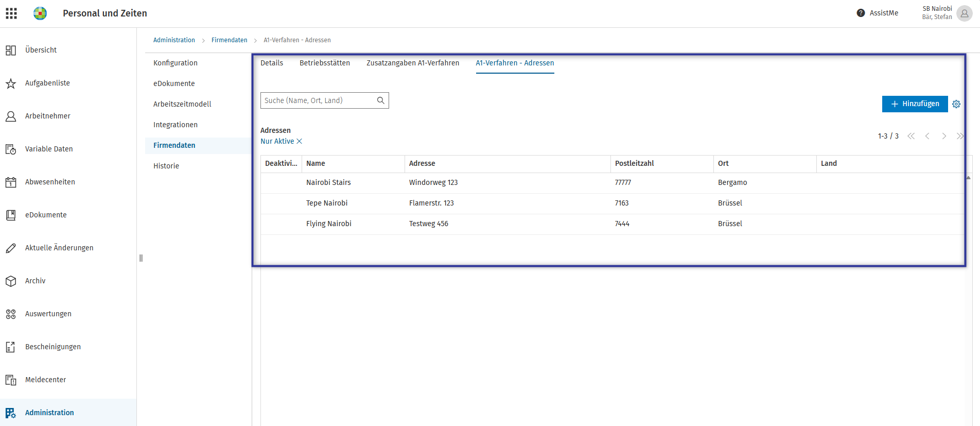The height and width of the screenshot is (426, 980).
Task: Remove the Nur Aktive filter
Action: pyautogui.click(x=299, y=141)
